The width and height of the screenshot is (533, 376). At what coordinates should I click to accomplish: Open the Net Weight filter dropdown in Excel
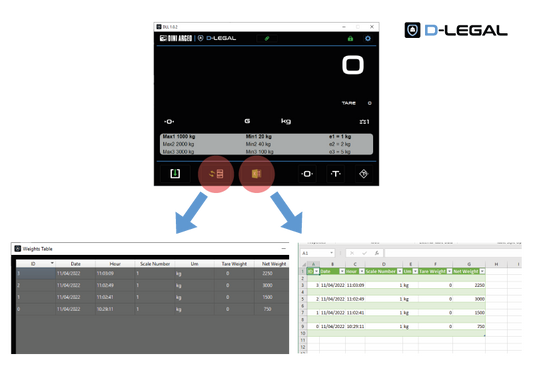482,271
